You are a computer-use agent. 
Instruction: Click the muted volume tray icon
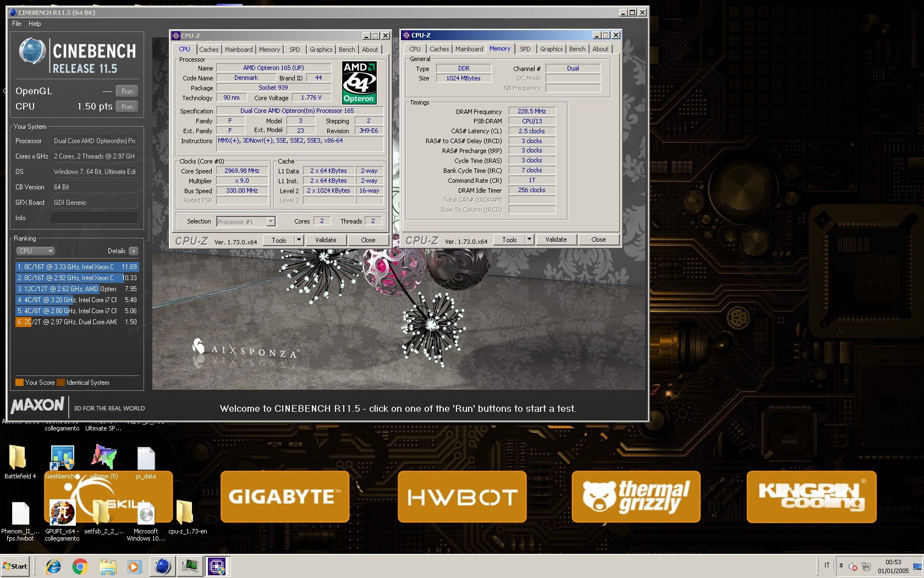click(853, 566)
